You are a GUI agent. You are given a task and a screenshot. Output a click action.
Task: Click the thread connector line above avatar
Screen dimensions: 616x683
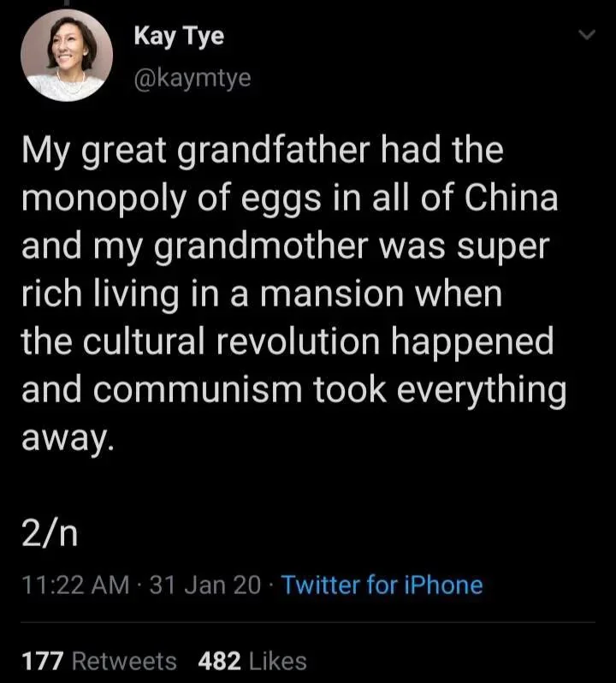(x=67, y=3)
